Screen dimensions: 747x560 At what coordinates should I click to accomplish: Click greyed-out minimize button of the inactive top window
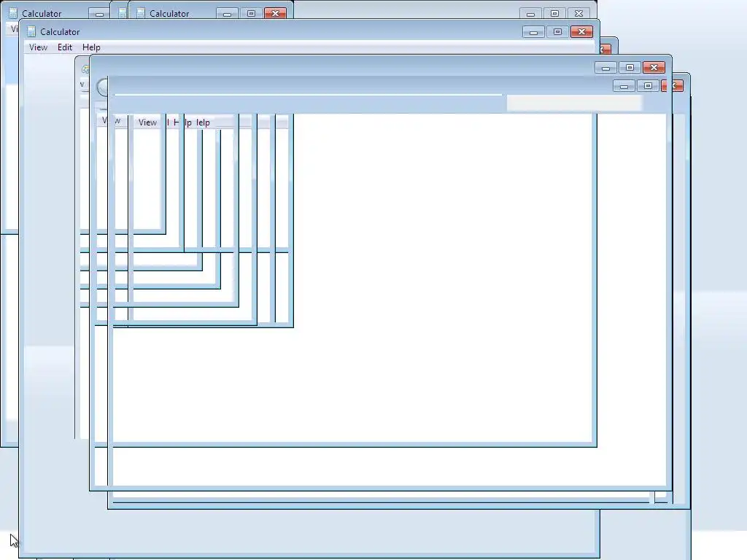(x=531, y=13)
